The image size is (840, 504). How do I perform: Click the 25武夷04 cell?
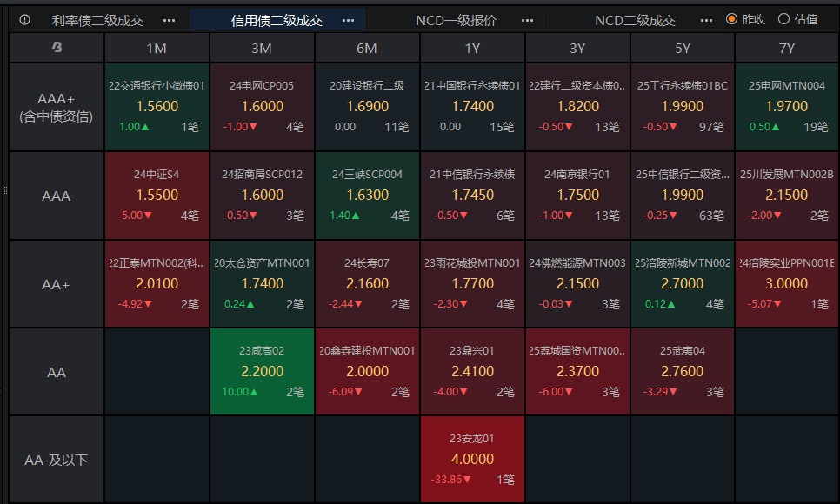pos(683,372)
